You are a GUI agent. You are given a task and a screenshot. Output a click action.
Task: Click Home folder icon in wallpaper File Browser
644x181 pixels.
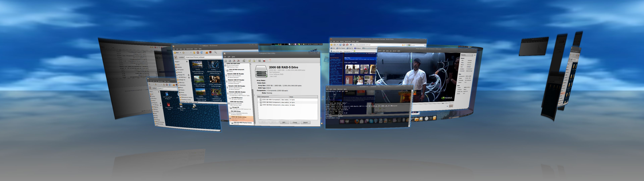(x=206, y=52)
